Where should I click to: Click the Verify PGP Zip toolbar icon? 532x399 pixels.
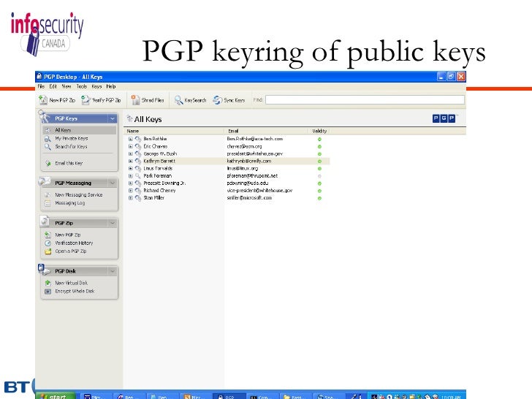coord(85,100)
